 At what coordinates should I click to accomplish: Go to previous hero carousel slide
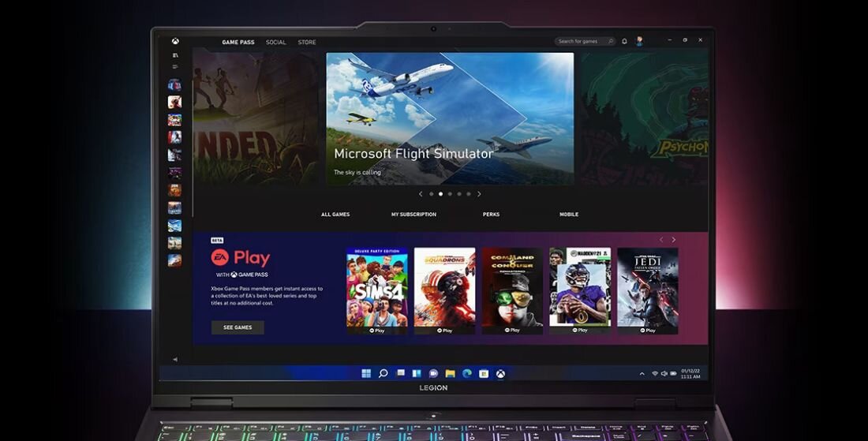(421, 194)
